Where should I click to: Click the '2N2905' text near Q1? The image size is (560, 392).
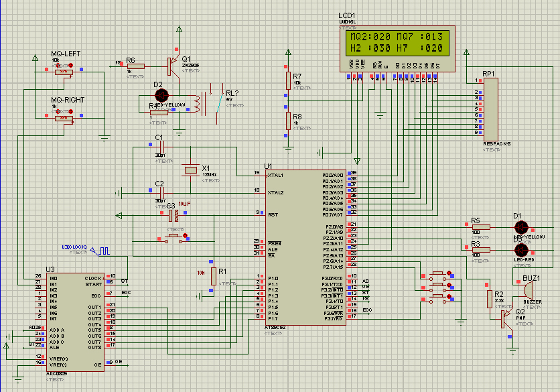(191, 66)
